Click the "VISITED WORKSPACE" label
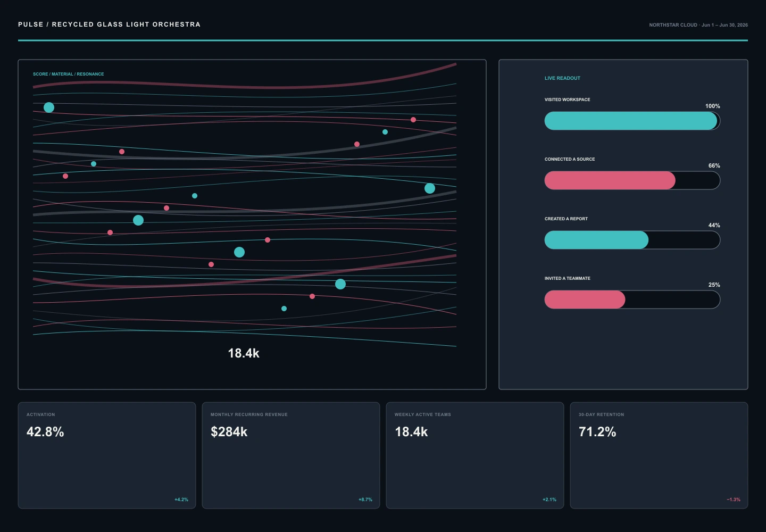 pos(567,99)
